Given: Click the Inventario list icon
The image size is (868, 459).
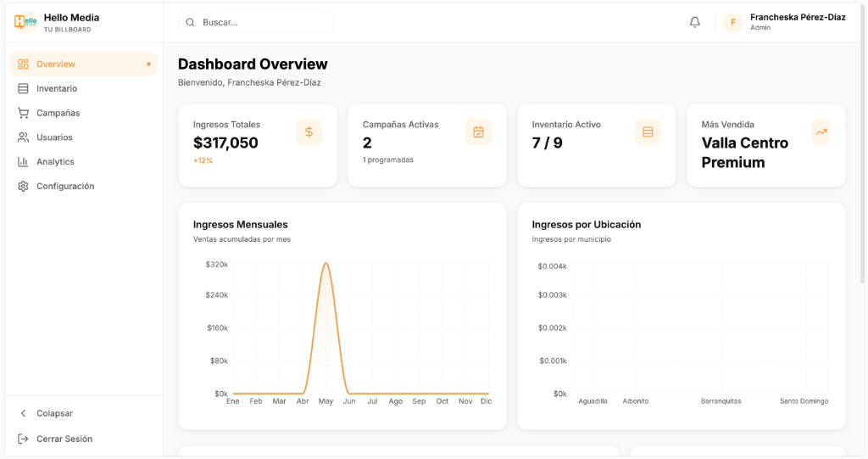Looking at the screenshot, I should (23, 89).
